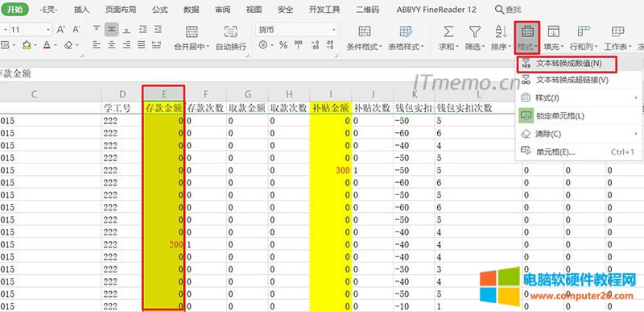
Task: Click the 取款金额 header cell
Action: [x=247, y=108]
